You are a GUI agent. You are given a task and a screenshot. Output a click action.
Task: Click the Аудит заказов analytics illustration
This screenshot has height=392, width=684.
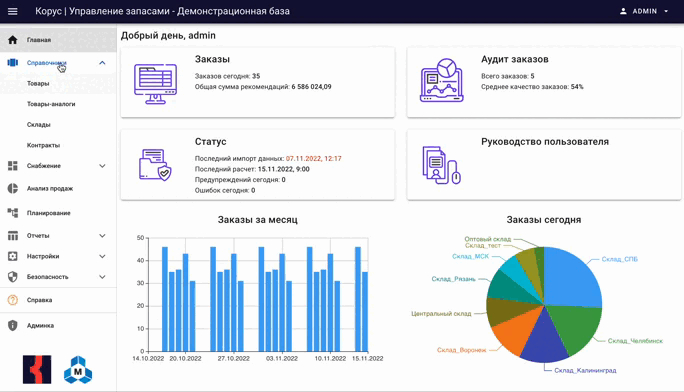tap(441, 81)
